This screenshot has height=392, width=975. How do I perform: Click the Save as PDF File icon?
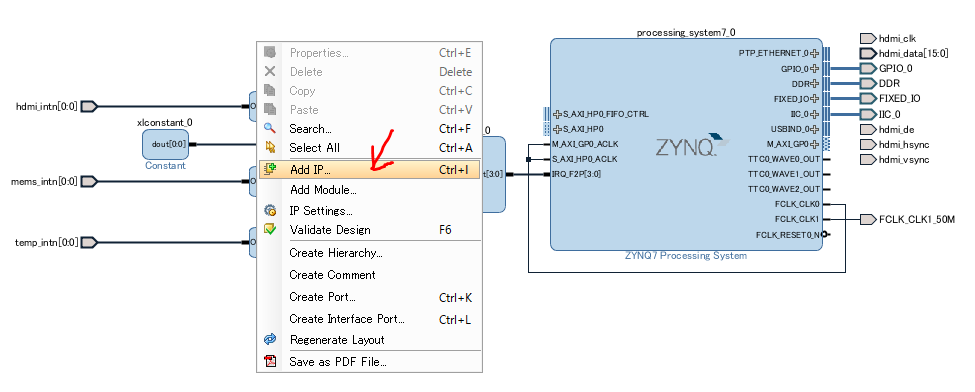pyautogui.click(x=270, y=362)
